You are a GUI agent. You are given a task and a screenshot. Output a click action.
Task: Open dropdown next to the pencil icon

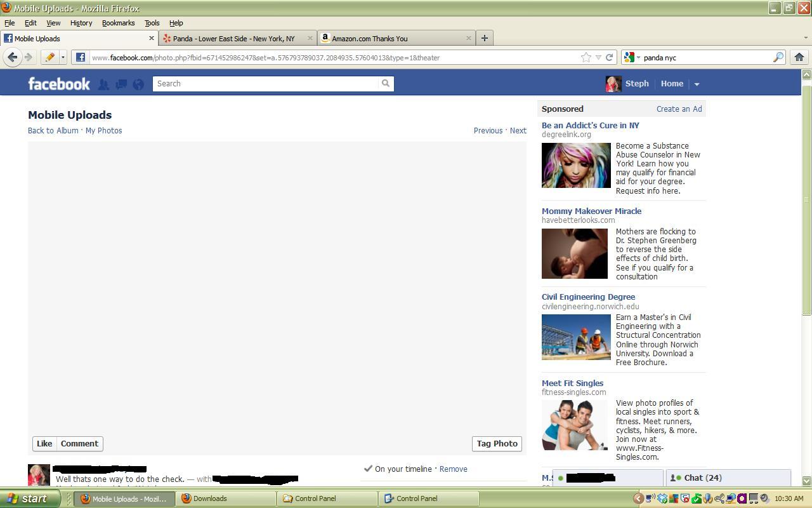(63, 57)
